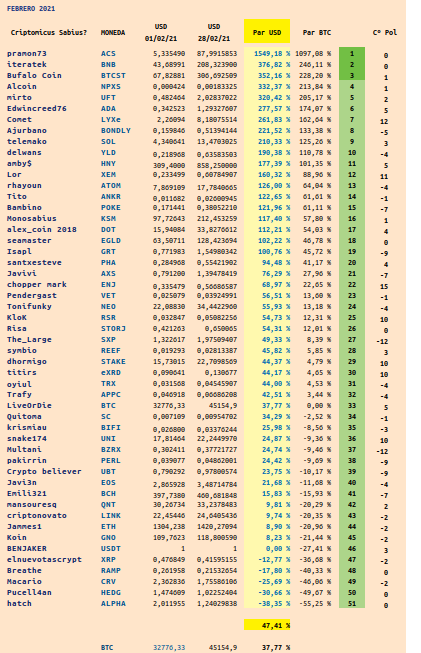Click the coin ticker 'NPXS'
The image size is (421, 653).
111,87
